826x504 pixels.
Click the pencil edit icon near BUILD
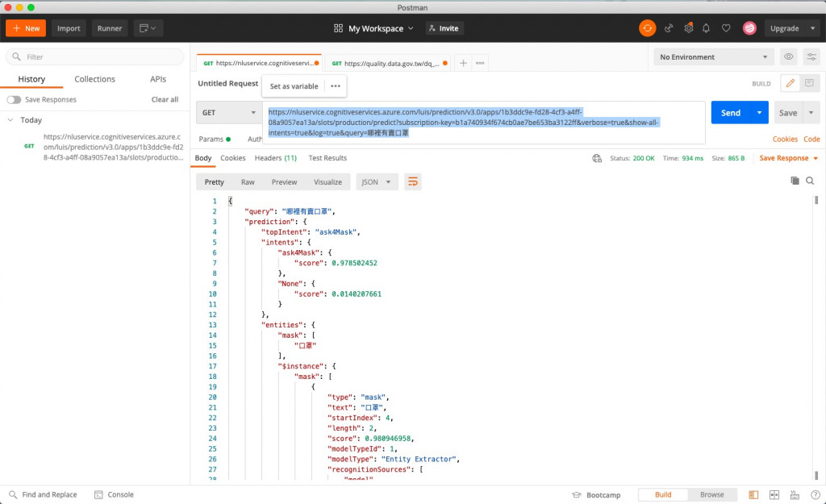click(x=790, y=83)
